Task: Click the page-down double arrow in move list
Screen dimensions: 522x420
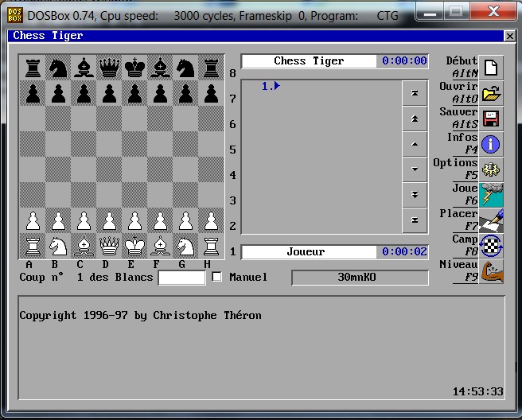Action: [x=415, y=195]
